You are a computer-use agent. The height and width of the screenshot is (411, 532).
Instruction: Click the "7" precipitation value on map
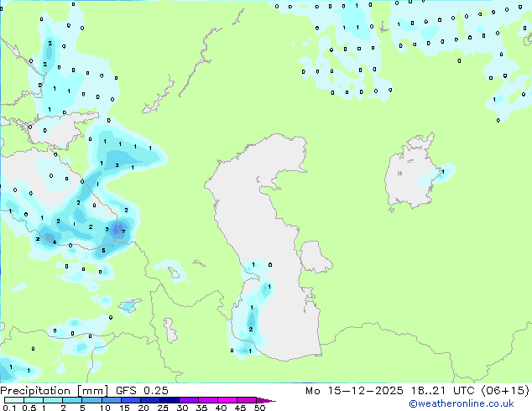[123, 232]
